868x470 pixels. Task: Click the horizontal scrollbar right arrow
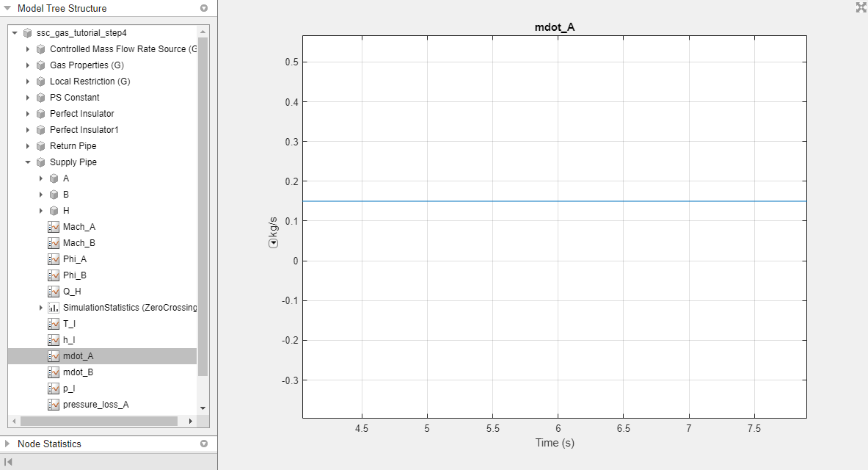coord(191,422)
